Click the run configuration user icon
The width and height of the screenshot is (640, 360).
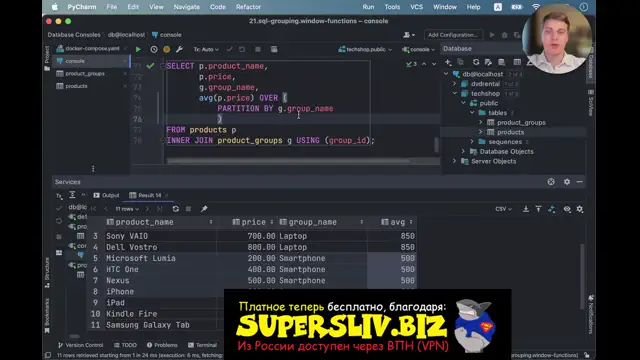[x=409, y=35]
